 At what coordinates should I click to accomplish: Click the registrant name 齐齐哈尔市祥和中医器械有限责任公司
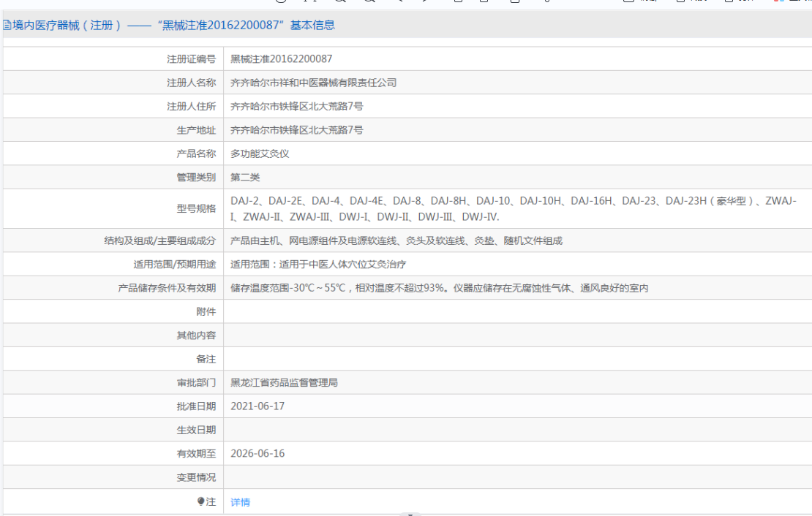point(313,83)
